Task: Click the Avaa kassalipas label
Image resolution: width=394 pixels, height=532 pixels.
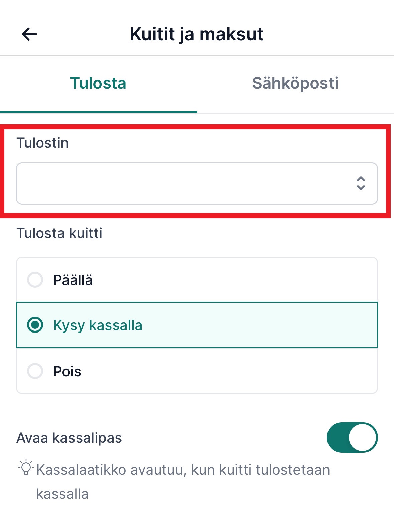Action: pos(69,438)
